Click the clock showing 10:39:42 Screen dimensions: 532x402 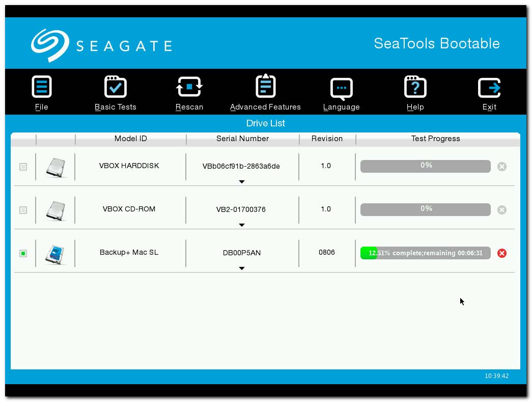(497, 376)
